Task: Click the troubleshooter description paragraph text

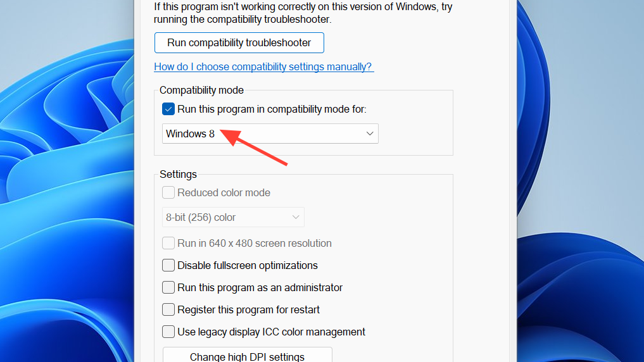Action: [303, 13]
